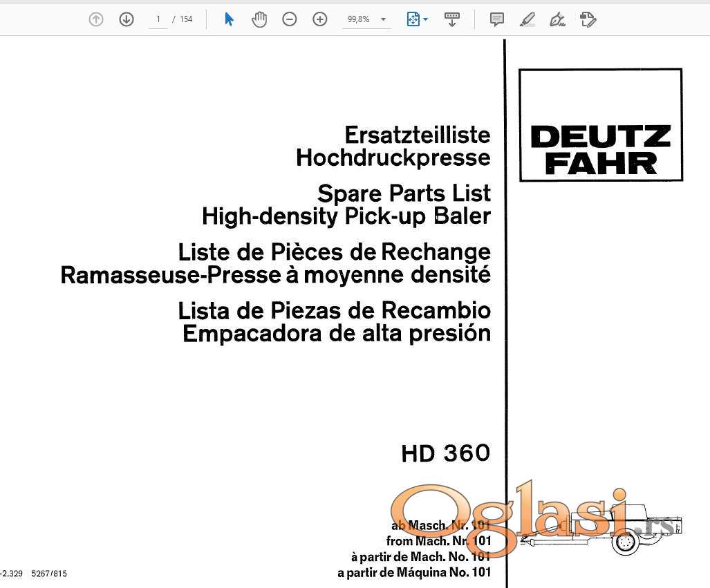Screen dimensions: 710x588
Task: Click the "Liste de Pièces de Rechange" line
Action: coord(334,252)
